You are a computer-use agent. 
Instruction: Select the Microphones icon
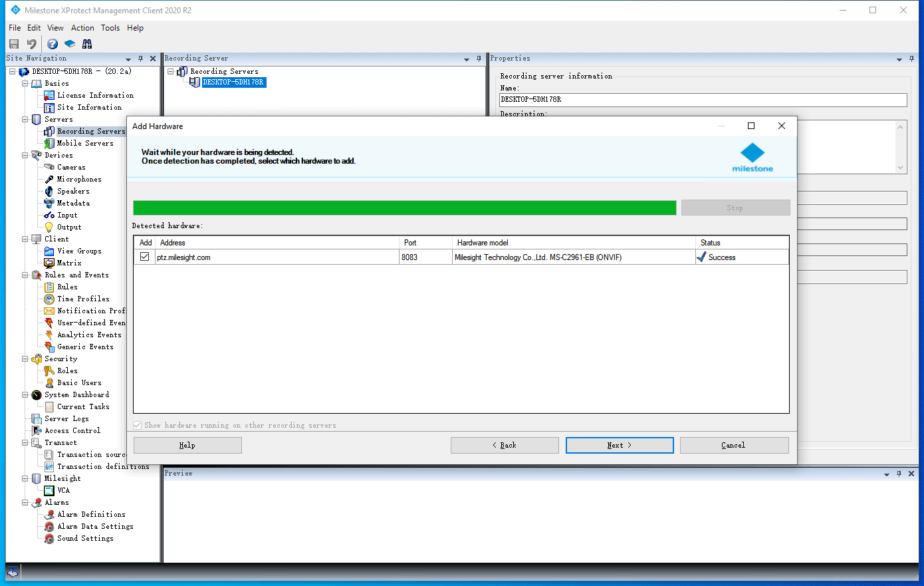49,180
